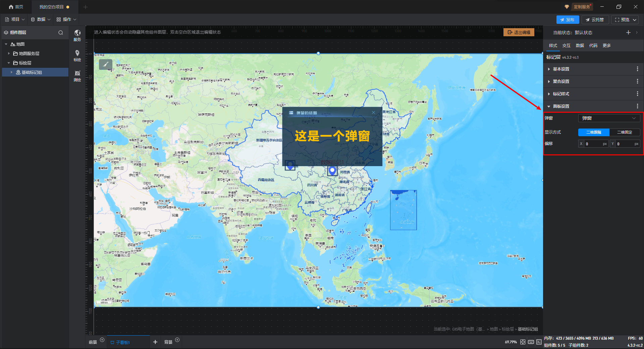Open more options for 聚合设置
The height and width of the screenshot is (349, 644).
pyautogui.click(x=637, y=81)
